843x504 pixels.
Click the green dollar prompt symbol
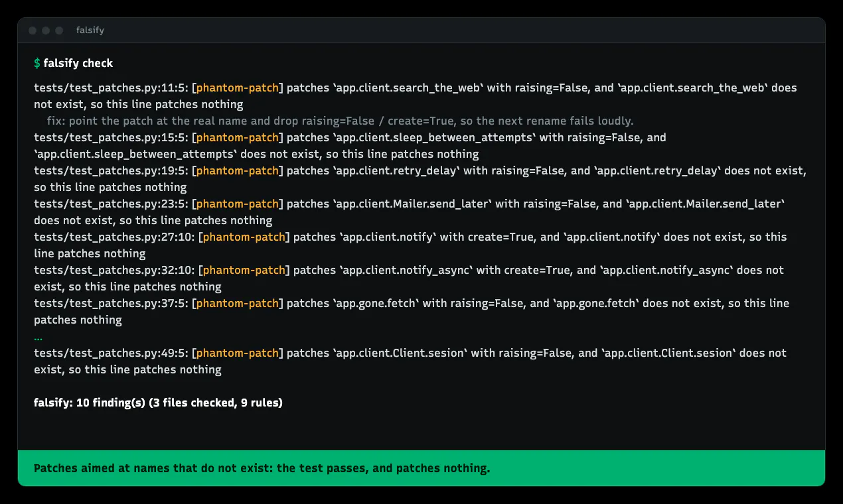37,63
